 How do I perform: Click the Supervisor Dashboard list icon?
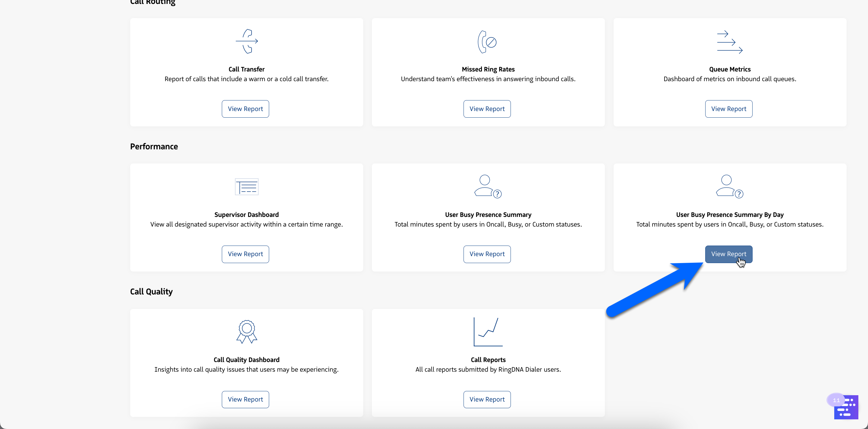[x=247, y=186]
